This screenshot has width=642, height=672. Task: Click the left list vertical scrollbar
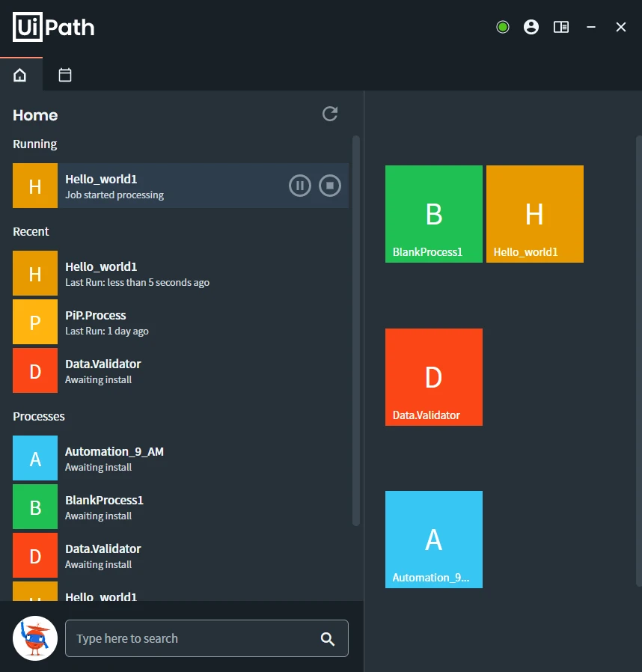click(355, 331)
